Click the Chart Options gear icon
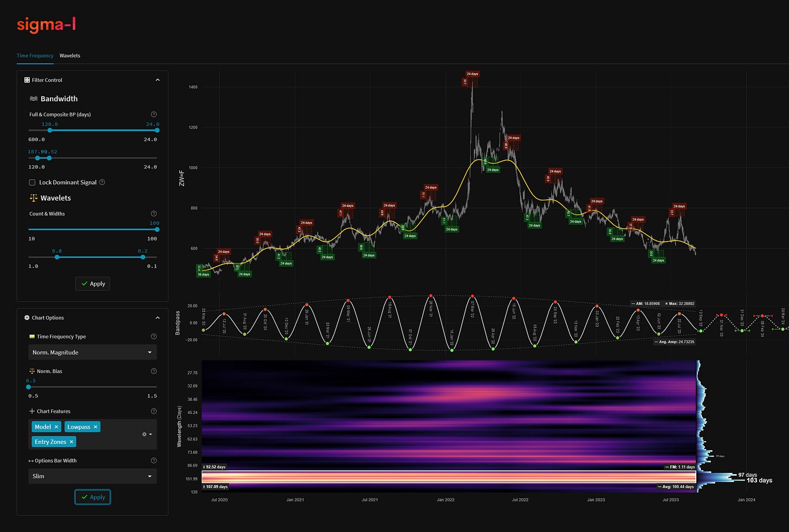This screenshot has width=789, height=532. pos(27,318)
